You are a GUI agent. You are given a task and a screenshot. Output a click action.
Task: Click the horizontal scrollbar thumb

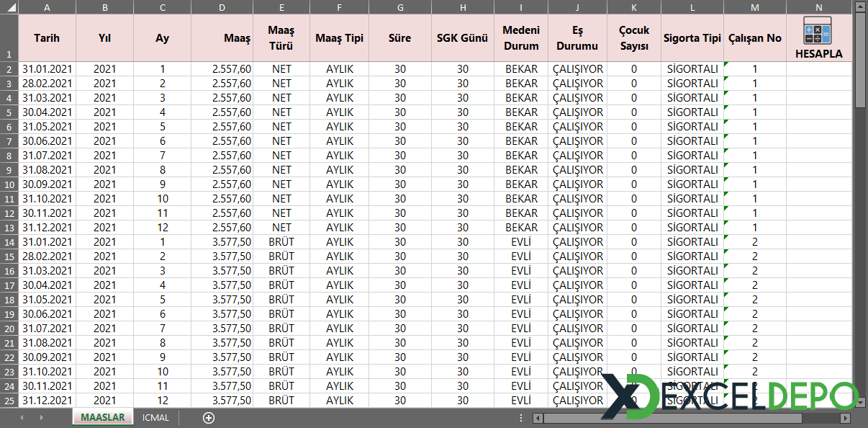[x=672, y=418]
